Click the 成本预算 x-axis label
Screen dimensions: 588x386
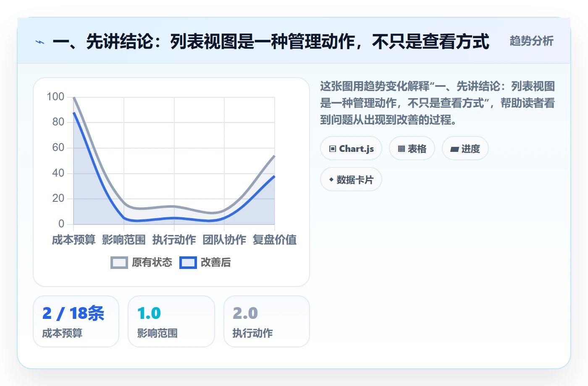[74, 240]
